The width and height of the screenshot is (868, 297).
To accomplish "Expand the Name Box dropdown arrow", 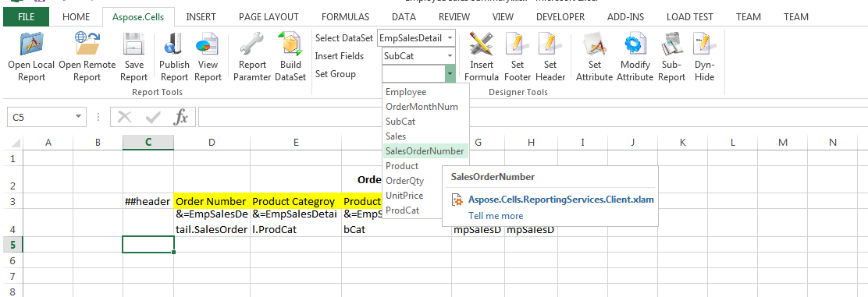I will pos(79,117).
